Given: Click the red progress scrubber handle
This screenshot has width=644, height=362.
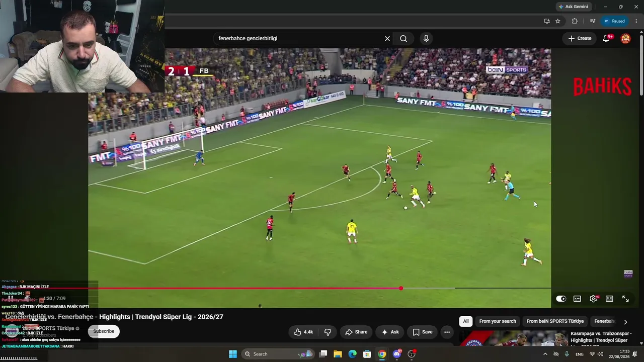Looking at the screenshot, I should [401, 288].
